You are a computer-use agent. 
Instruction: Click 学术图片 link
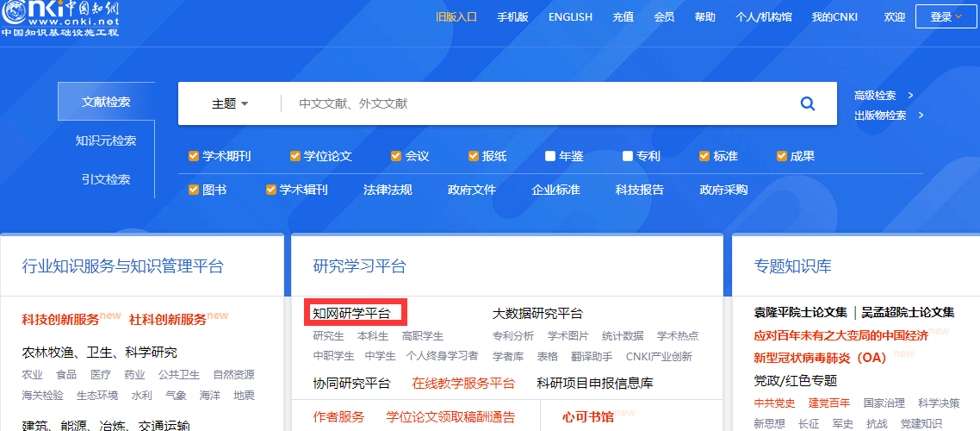coord(568,336)
